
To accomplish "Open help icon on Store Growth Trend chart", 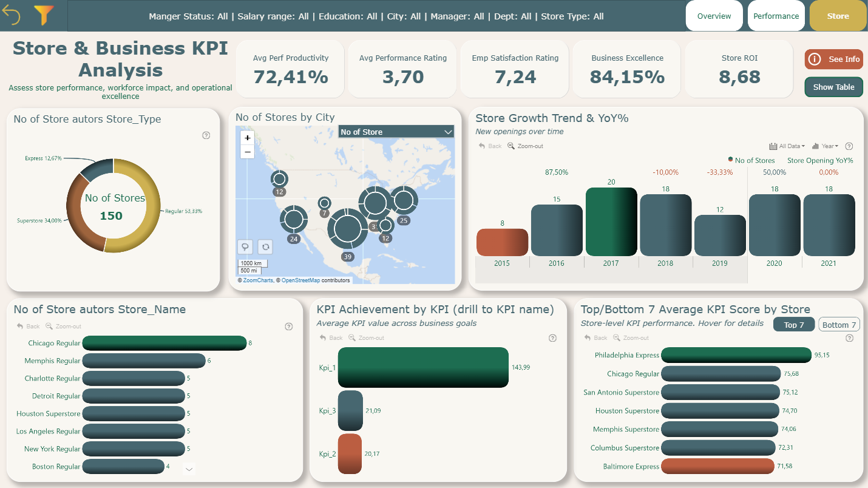I will pyautogui.click(x=849, y=146).
